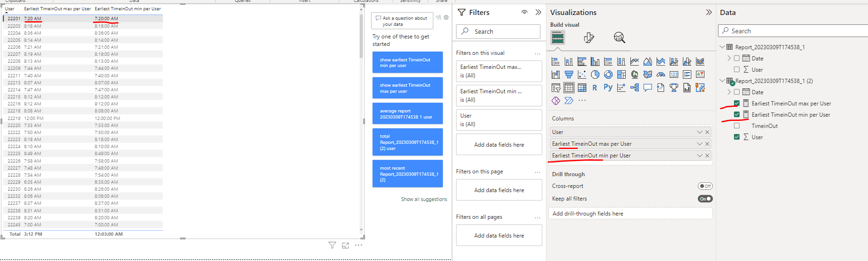Open more options for filters on this page

(538, 172)
